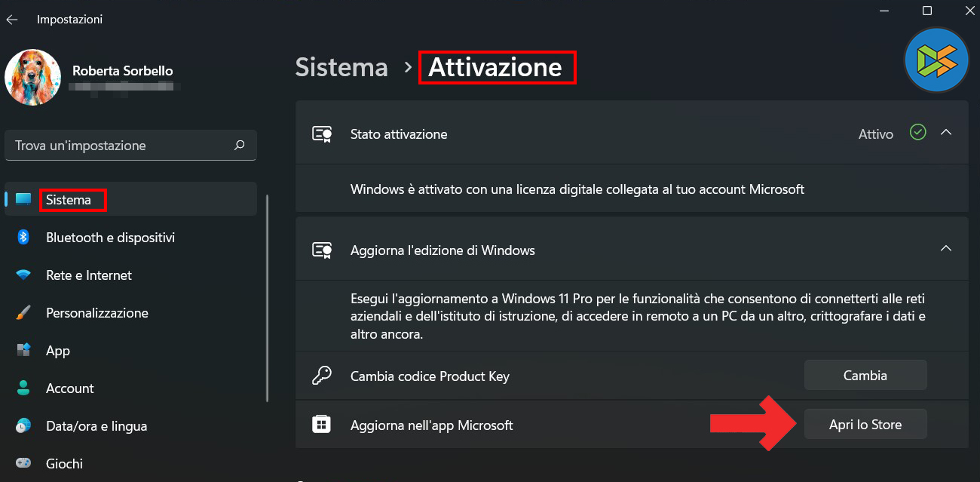The height and width of the screenshot is (482, 980).
Task: Click Roberta Sorbello's profile picture
Action: [33, 78]
